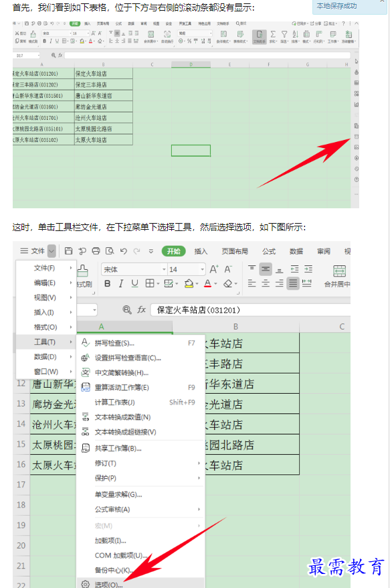Click the 共享工作簿 document icon
The height and width of the screenshot is (588, 390).
tap(86, 448)
